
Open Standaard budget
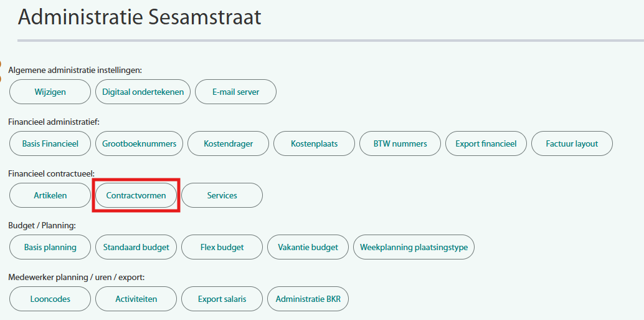pyautogui.click(x=136, y=247)
